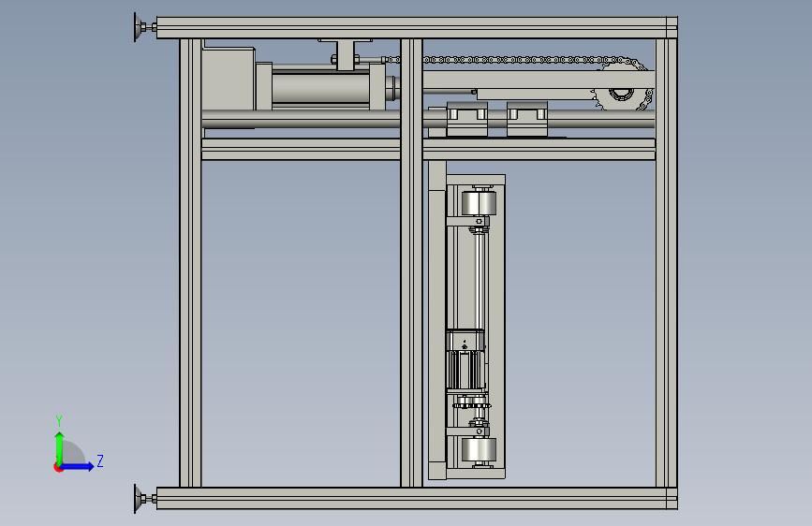Select the left pillow block bearing
Screen dimensions: 812x526
pos(466,119)
